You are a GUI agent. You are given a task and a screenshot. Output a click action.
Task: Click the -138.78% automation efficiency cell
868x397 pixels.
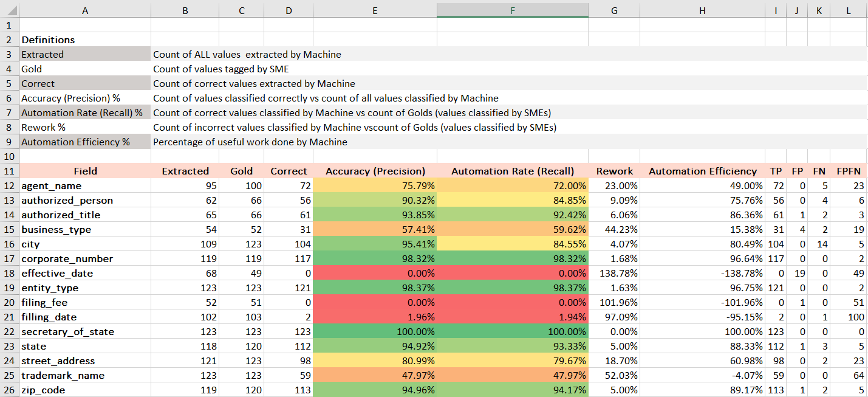[x=702, y=273]
